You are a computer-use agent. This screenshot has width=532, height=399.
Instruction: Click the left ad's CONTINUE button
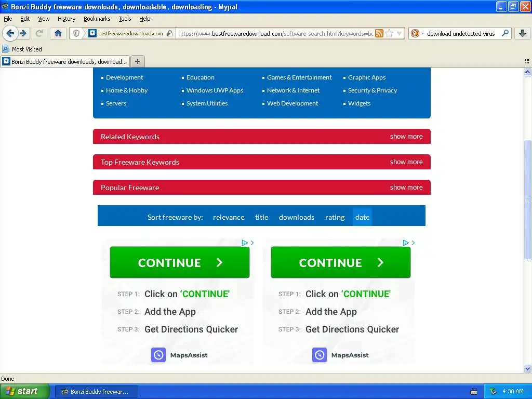tap(179, 262)
